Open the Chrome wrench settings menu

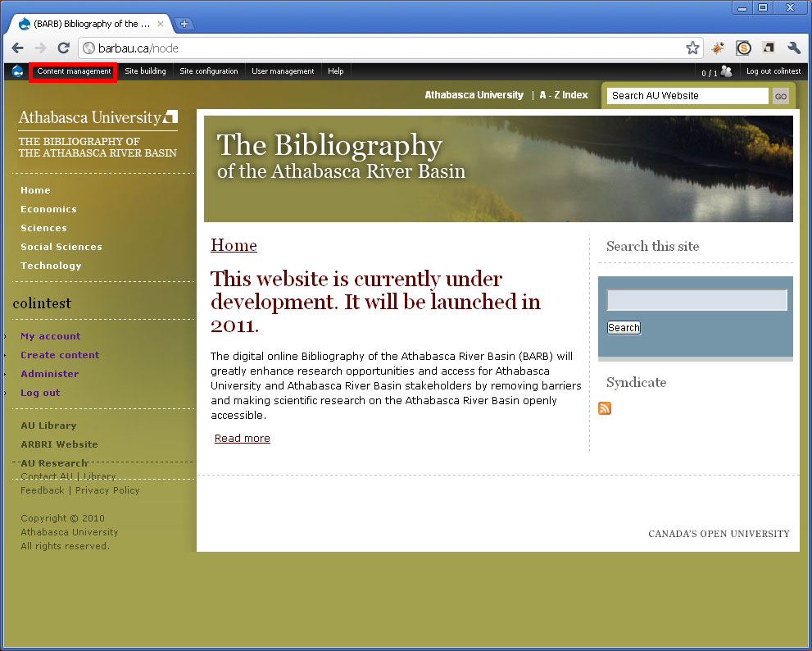(794, 48)
